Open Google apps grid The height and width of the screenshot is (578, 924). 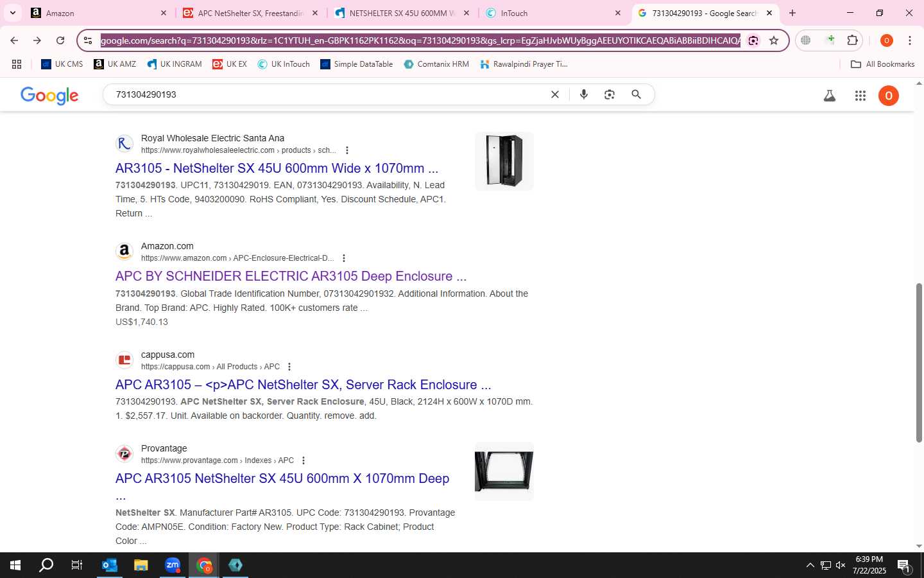click(x=860, y=96)
